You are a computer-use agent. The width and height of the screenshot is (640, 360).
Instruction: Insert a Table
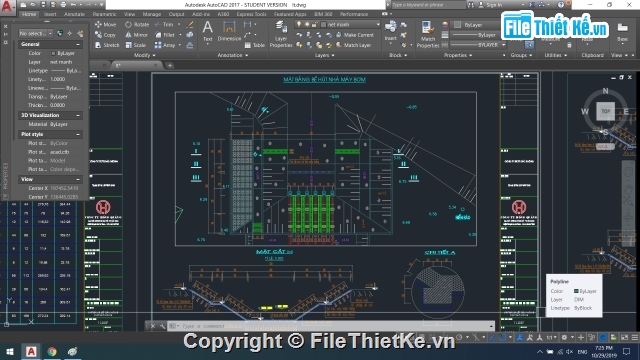tap(255, 45)
